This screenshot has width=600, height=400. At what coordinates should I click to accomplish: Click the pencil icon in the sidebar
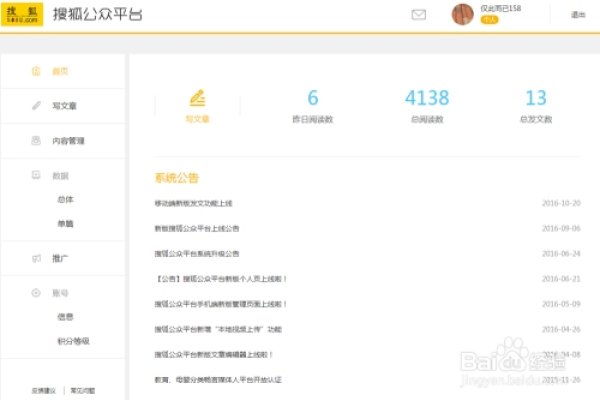pyautogui.click(x=36, y=106)
